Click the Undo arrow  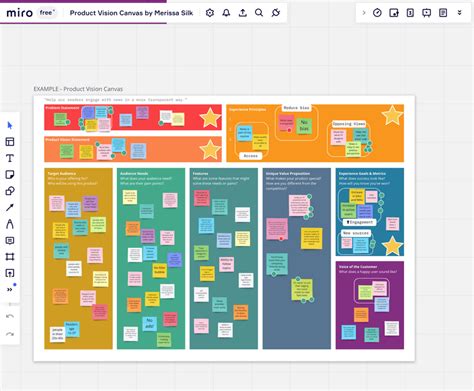tap(10, 316)
